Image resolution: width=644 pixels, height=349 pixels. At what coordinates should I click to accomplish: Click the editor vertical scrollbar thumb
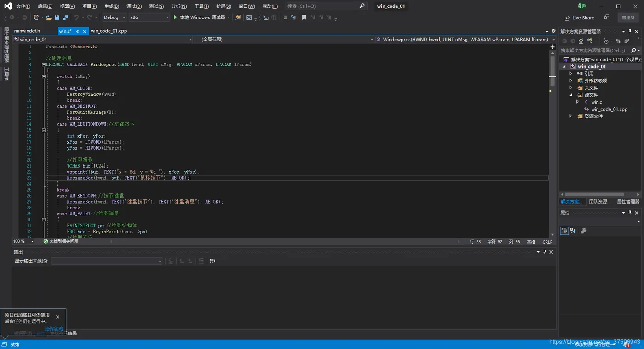552,70
